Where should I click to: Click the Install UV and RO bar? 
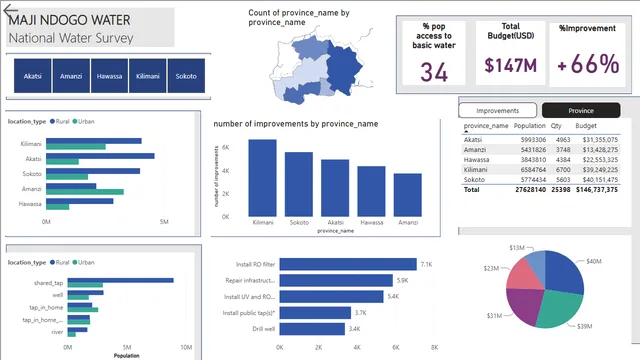(331, 296)
